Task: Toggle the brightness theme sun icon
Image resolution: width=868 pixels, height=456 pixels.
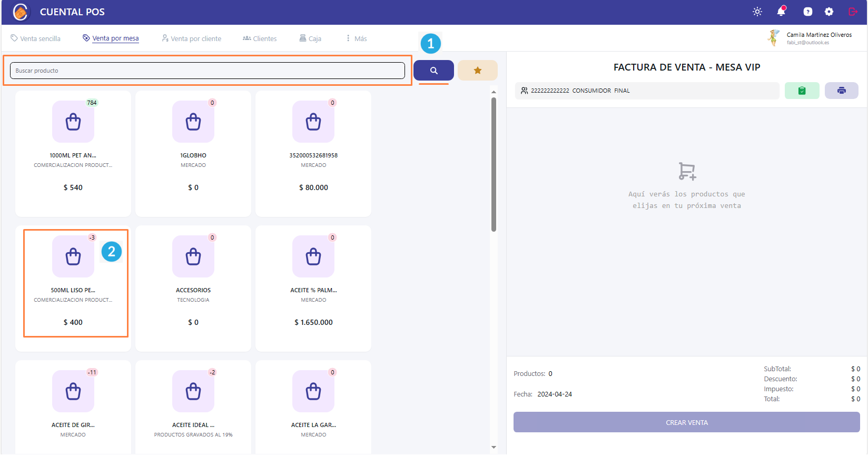Action: (x=757, y=12)
